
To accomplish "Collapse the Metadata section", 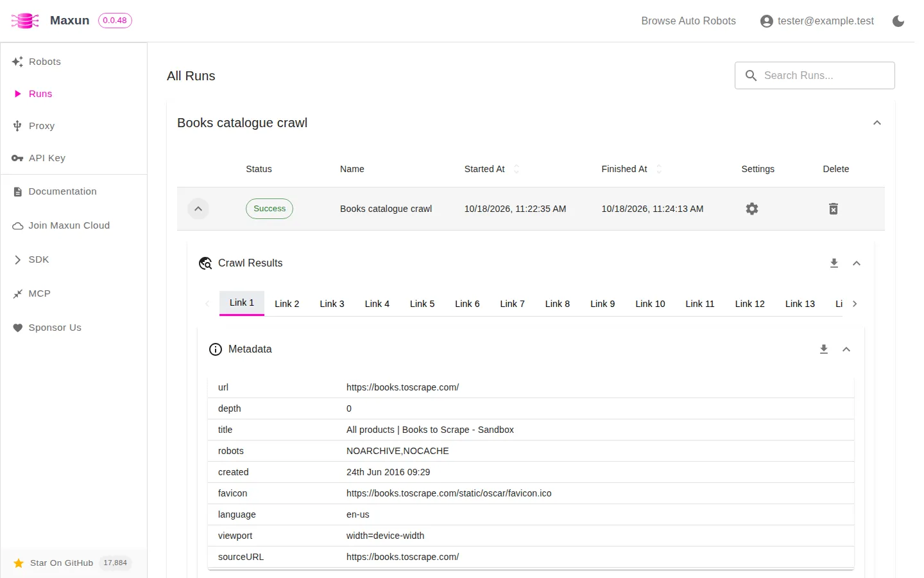I will [846, 349].
